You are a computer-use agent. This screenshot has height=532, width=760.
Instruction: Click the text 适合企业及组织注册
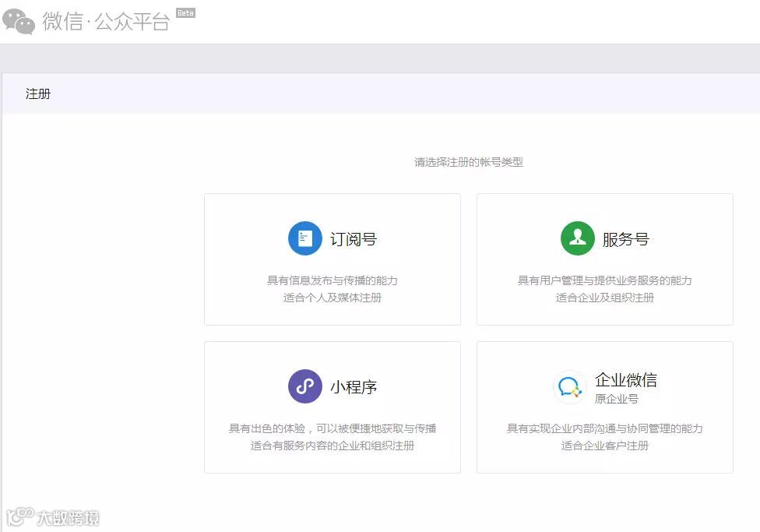(x=604, y=298)
